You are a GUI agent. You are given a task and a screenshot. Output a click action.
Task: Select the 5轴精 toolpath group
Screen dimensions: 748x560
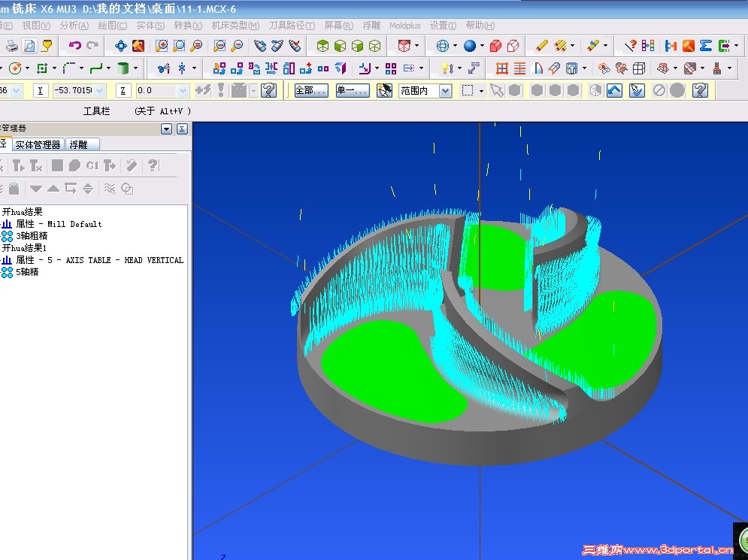[27, 272]
